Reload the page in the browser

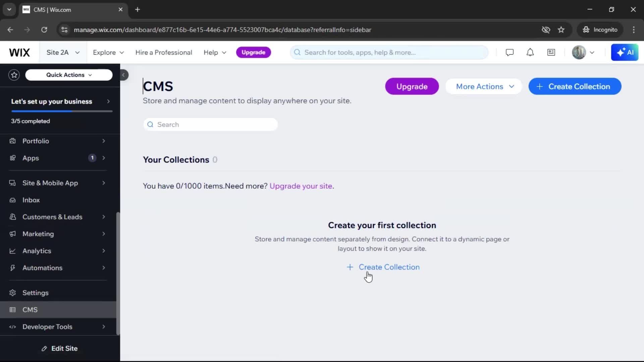pyautogui.click(x=44, y=30)
